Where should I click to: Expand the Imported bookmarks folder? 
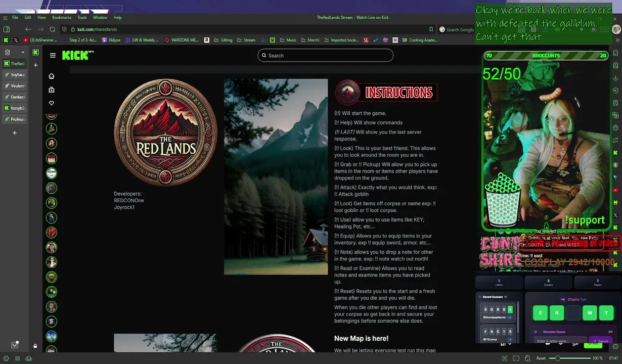[341, 40]
